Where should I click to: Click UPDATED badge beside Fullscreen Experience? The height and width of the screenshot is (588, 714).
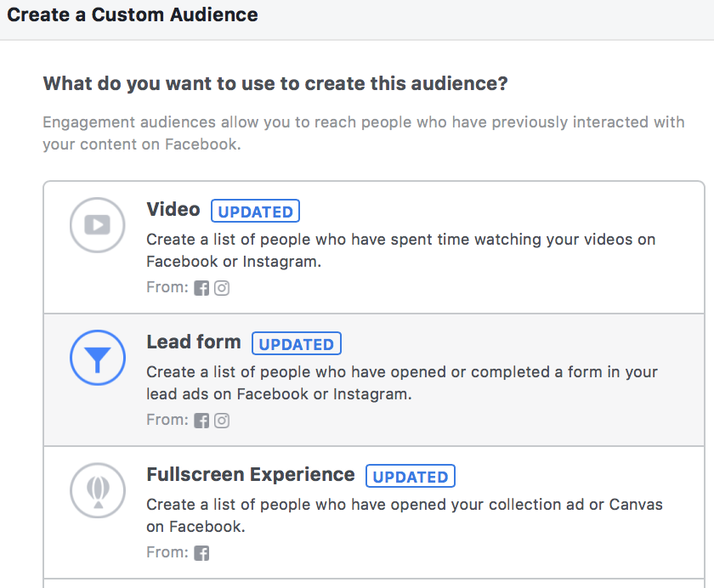point(411,476)
